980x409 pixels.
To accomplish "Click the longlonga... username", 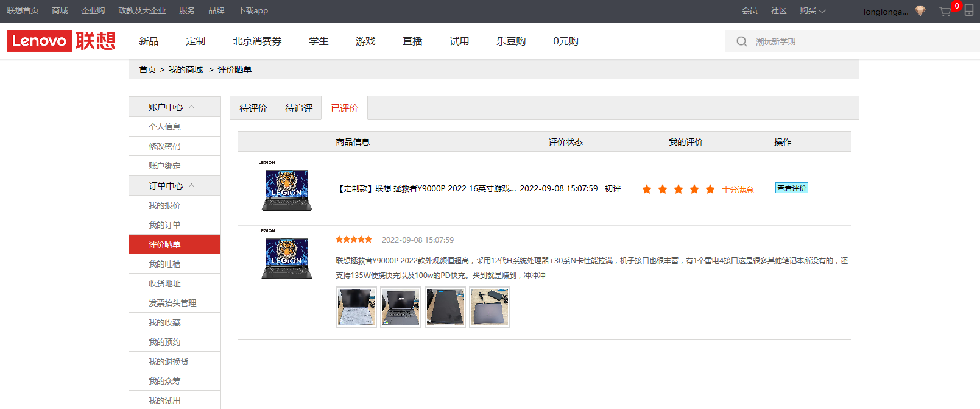I will point(886,12).
